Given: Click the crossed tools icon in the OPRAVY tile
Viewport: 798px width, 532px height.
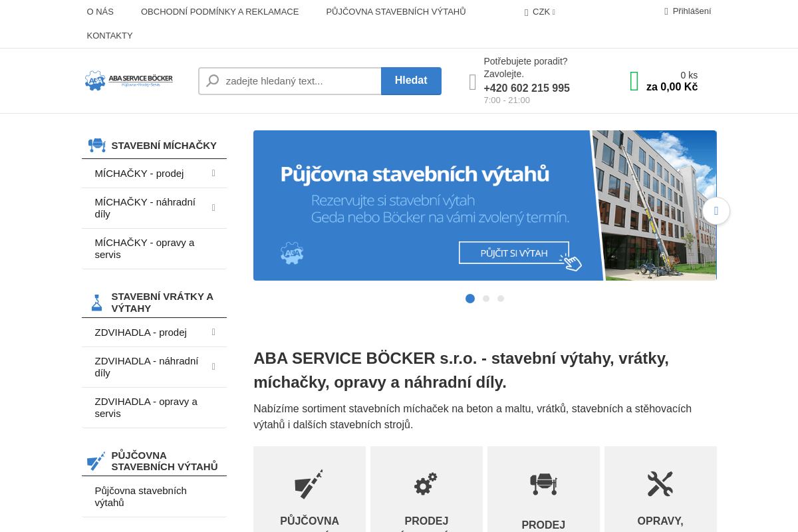Looking at the screenshot, I should click(x=660, y=483).
